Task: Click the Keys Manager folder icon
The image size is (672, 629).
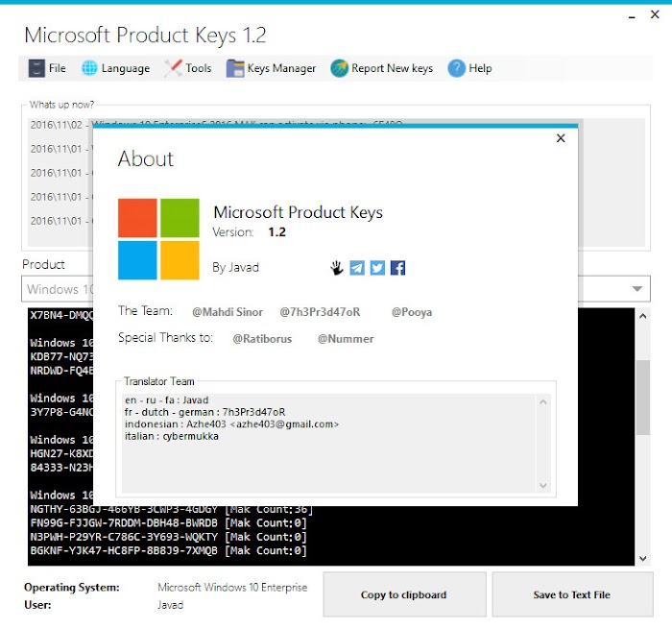Action: [x=235, y=68]
